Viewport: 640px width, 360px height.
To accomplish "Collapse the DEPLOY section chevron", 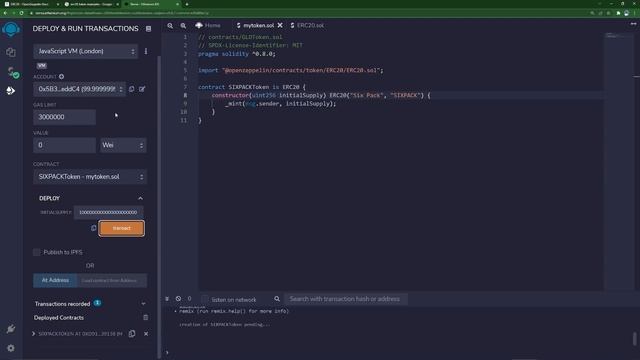I will coord(140,198).
